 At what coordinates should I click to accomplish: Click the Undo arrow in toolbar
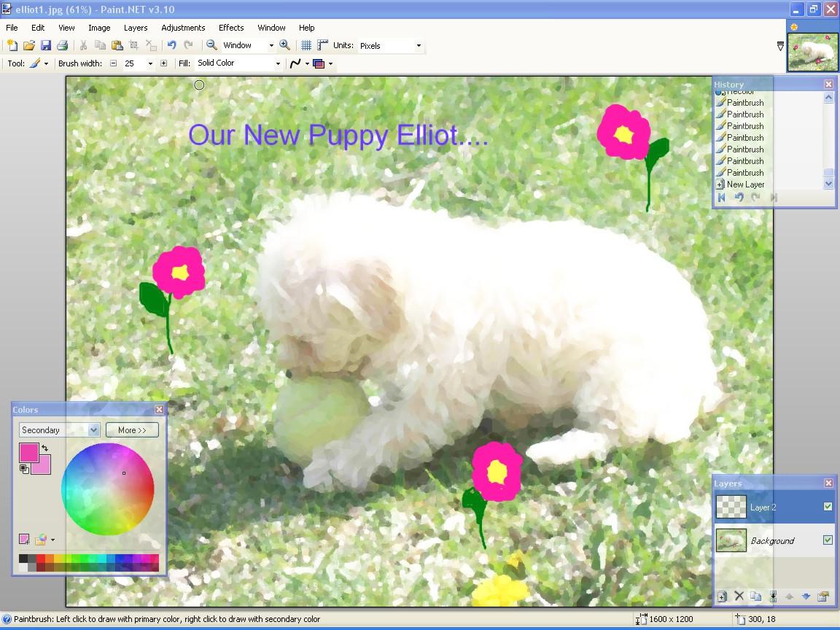tap(171, 45)
